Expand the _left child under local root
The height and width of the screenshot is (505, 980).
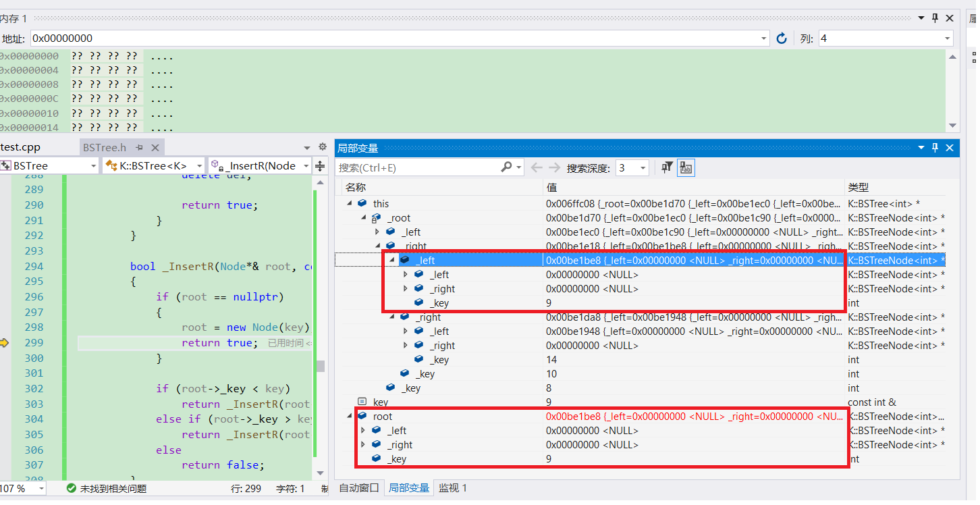coord(363,430)
